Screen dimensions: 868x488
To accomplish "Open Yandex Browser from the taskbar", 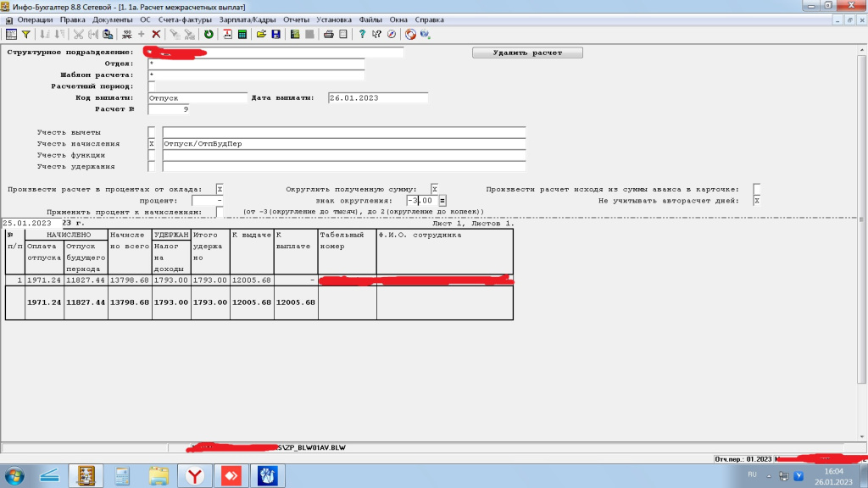I will [196, 474].
